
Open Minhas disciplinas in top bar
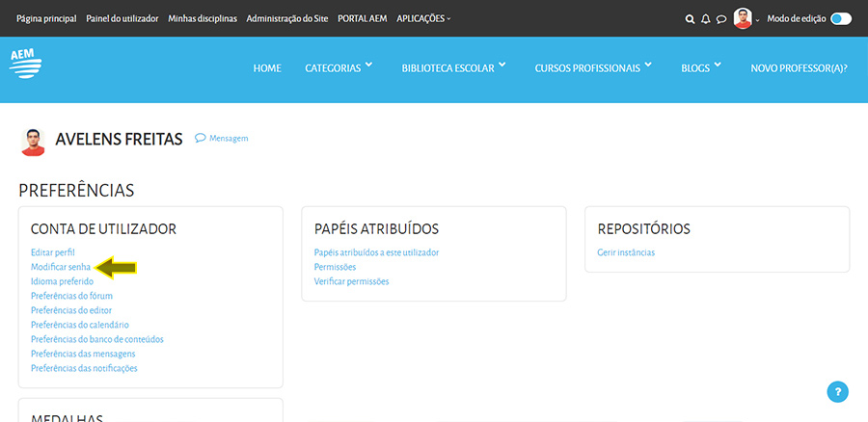click(x=203, y=18)
